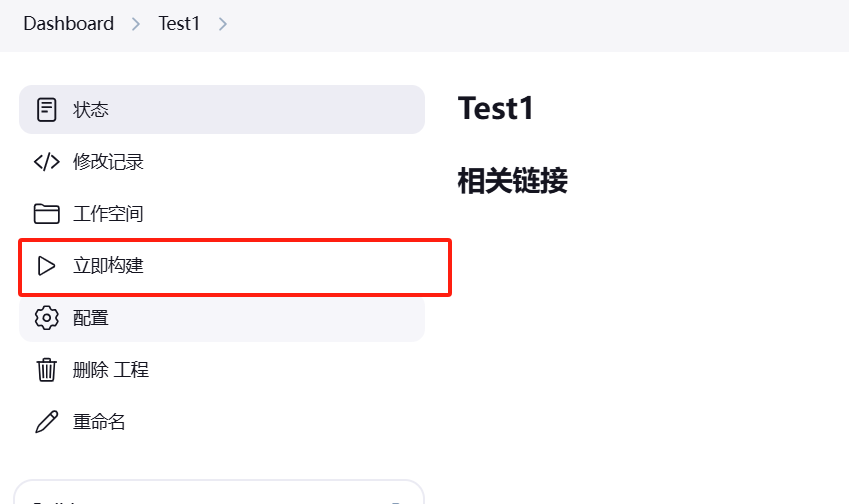849x504 pixels.
Task: Open the 配置 settings entry
Action: pos(222,318)
